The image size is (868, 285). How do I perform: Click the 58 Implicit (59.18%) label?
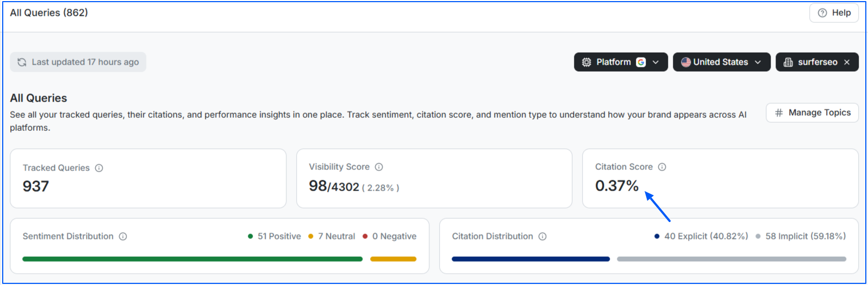[805, 236]
